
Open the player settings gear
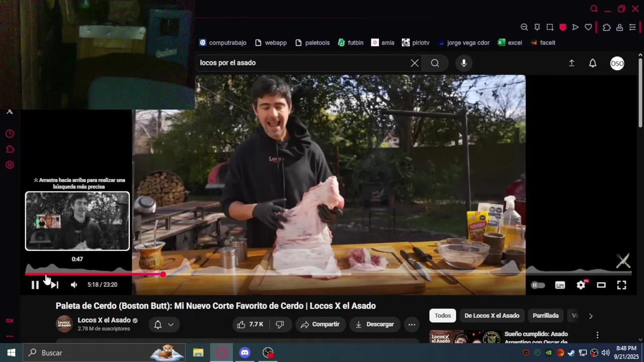(581, 285)
